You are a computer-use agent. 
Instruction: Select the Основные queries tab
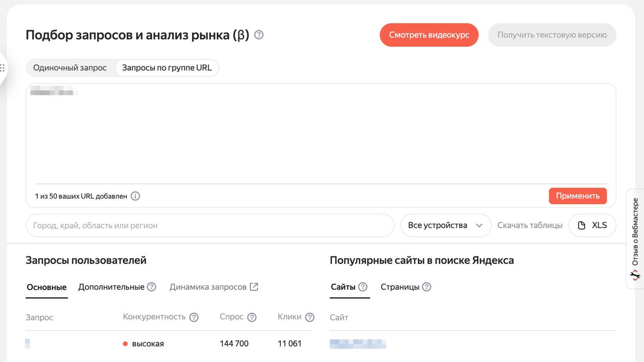pos(47,287)
